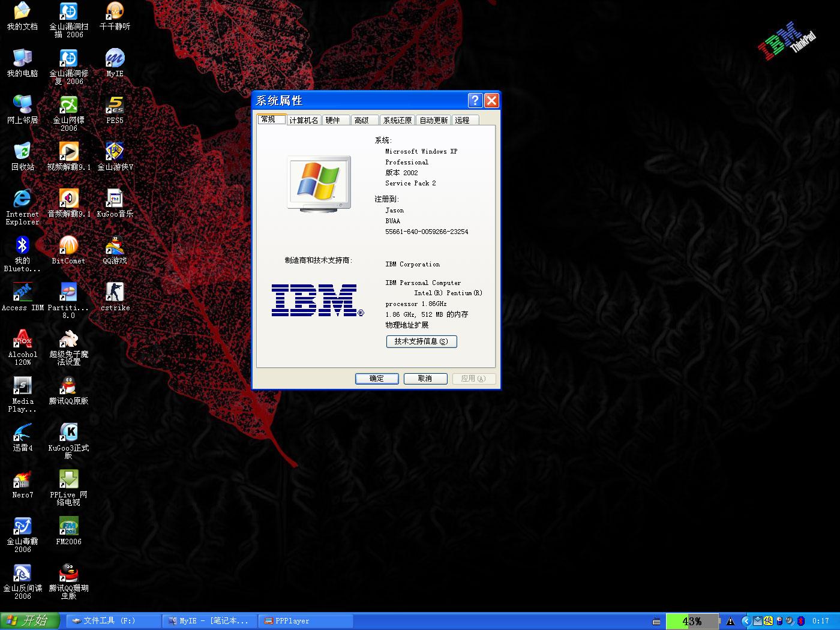Open the BitComet desktop icon
The image size is (840, 630).
click(68, 246)
